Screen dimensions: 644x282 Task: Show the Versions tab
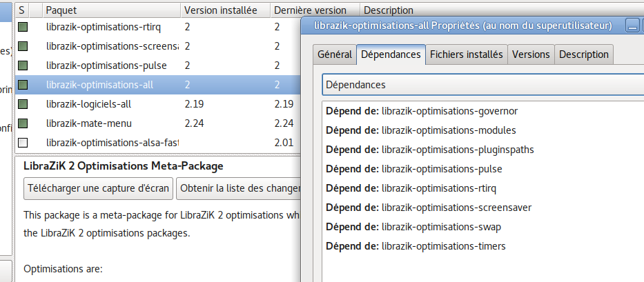tap(531, 54)
